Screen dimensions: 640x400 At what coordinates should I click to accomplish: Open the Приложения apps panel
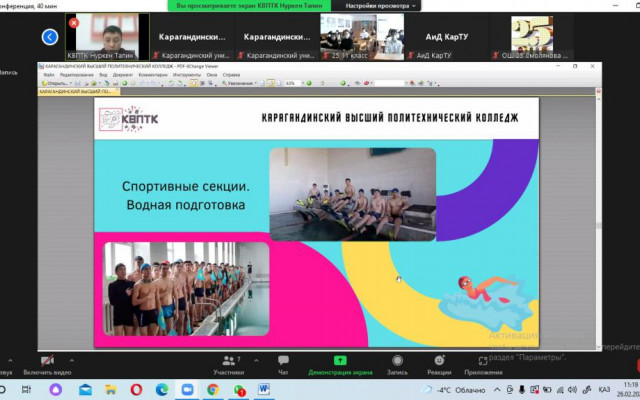pyautogui.click(x=483, y=365)
